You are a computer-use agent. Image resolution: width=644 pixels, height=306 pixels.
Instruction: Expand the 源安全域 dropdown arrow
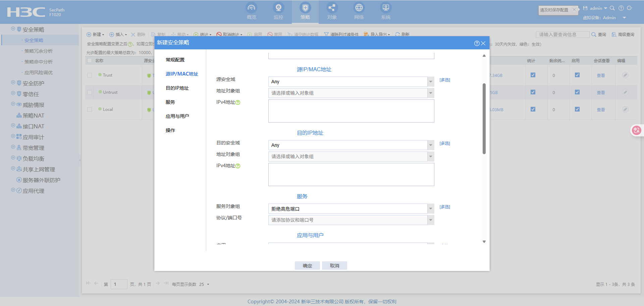click(431, 82)
